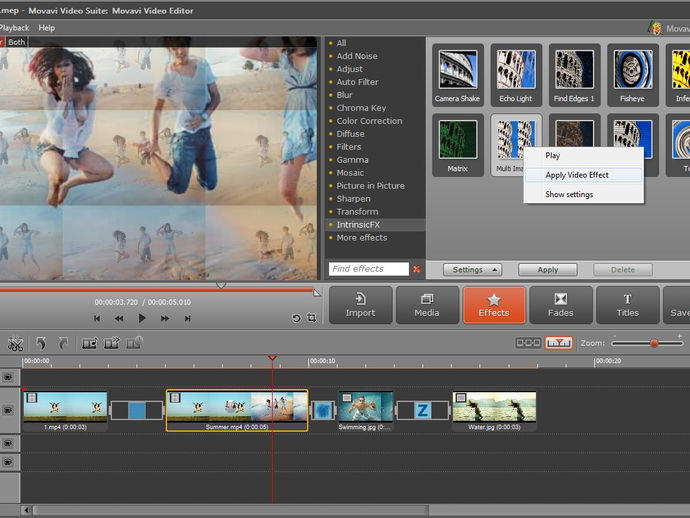Rewind playback

click(119, 318)
